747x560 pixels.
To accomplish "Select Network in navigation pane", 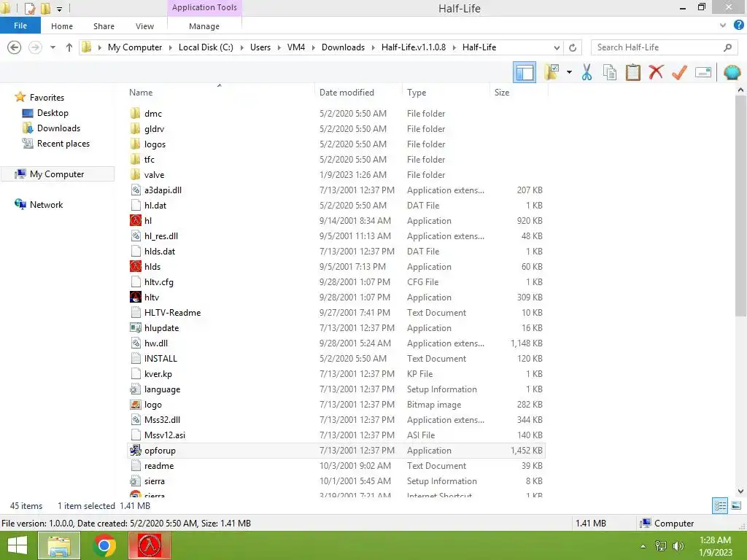I will (46, 204).
